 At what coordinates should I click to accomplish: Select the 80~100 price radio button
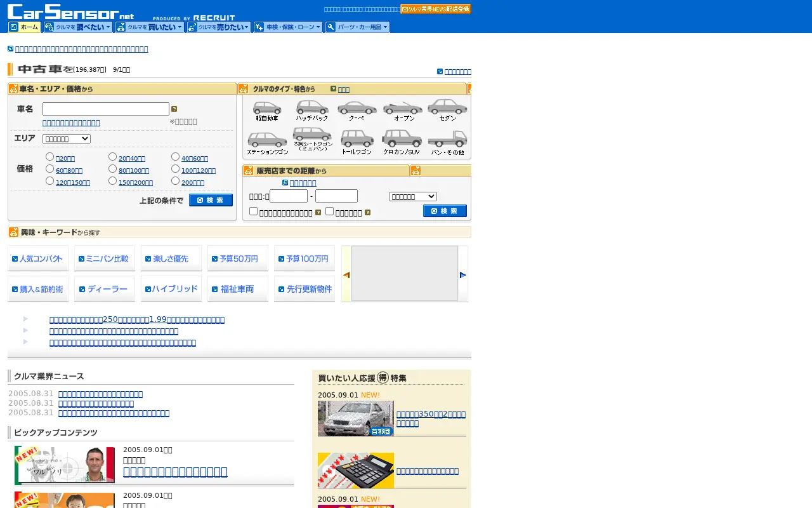[112, 169]
